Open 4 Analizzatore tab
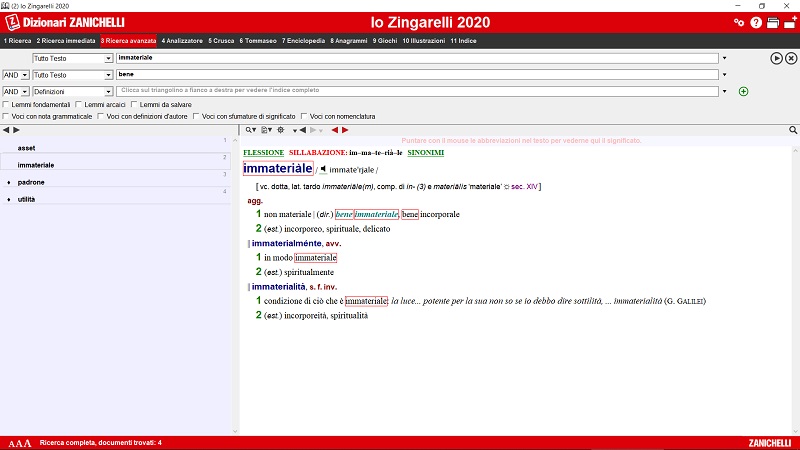 [182, 41]
